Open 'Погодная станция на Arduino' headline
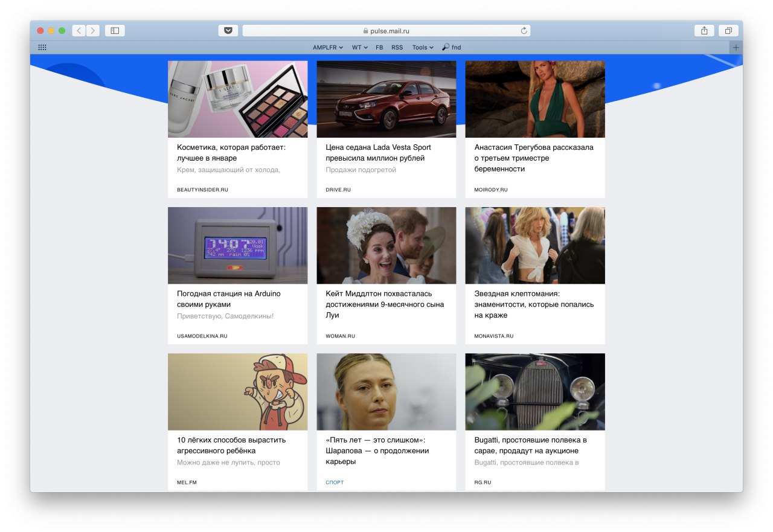773x532 pixels. coord(229,299)
